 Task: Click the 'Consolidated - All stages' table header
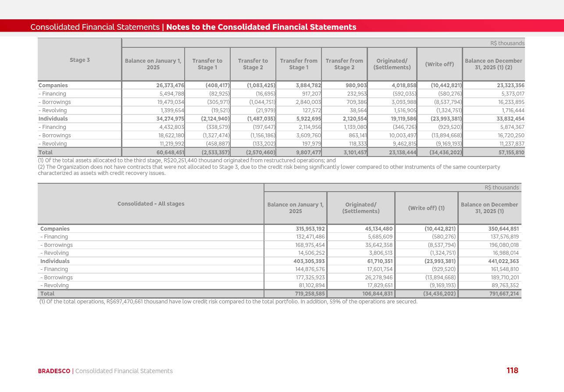[150, 204]
